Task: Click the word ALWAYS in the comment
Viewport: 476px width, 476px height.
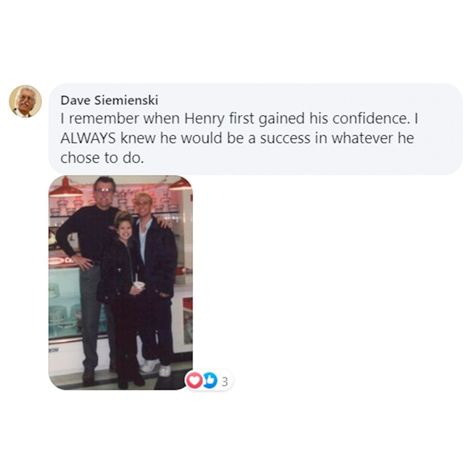Action: tap(88, 138)
